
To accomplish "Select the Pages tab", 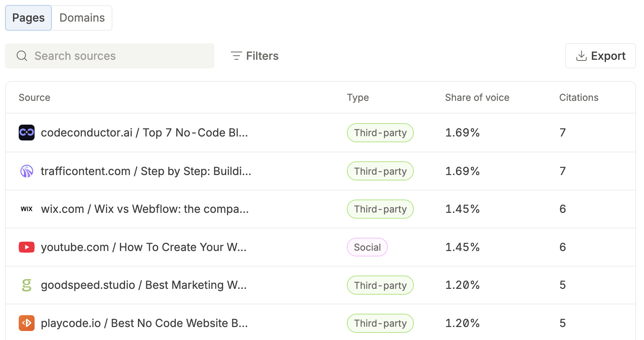I will [x=28, y=18].
